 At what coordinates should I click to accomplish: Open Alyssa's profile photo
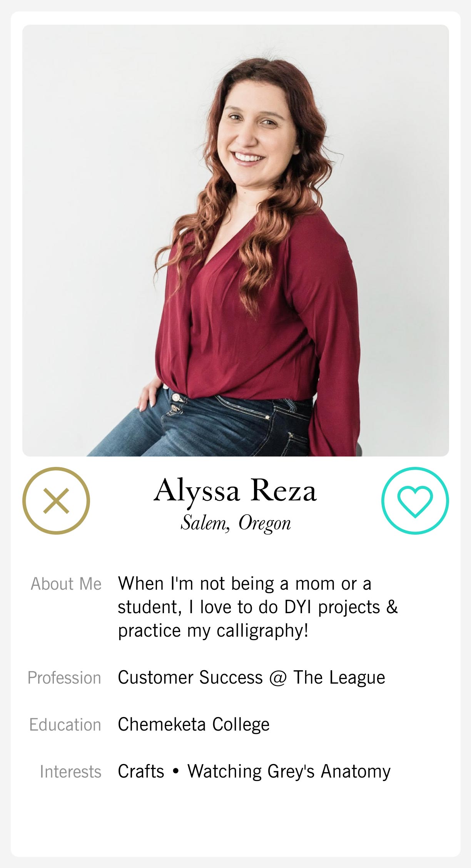[235, 241]
